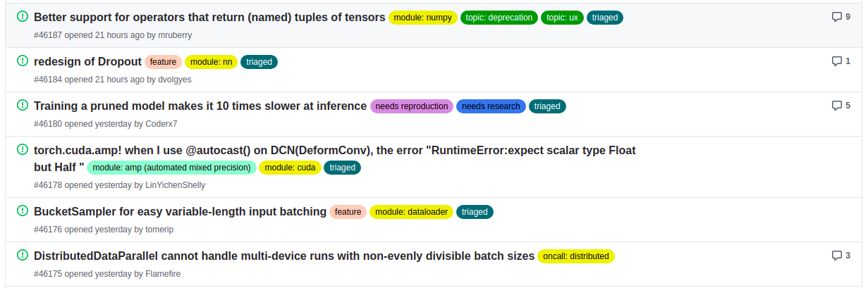Open issue 'Better support for operators' title
The height and width of the screenshot is (288, 868).
tap(209, 17)
